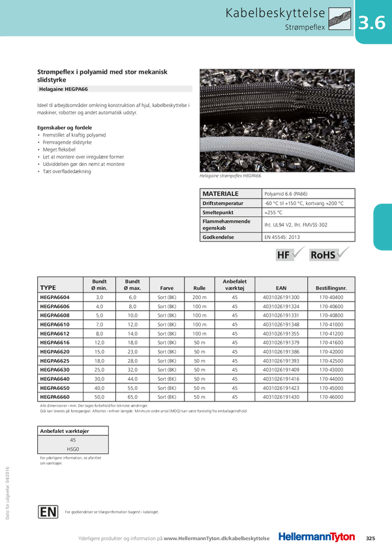
Task: Click the HellermannTyton logo
Action: pyautogui.click(x=316, y=537)
